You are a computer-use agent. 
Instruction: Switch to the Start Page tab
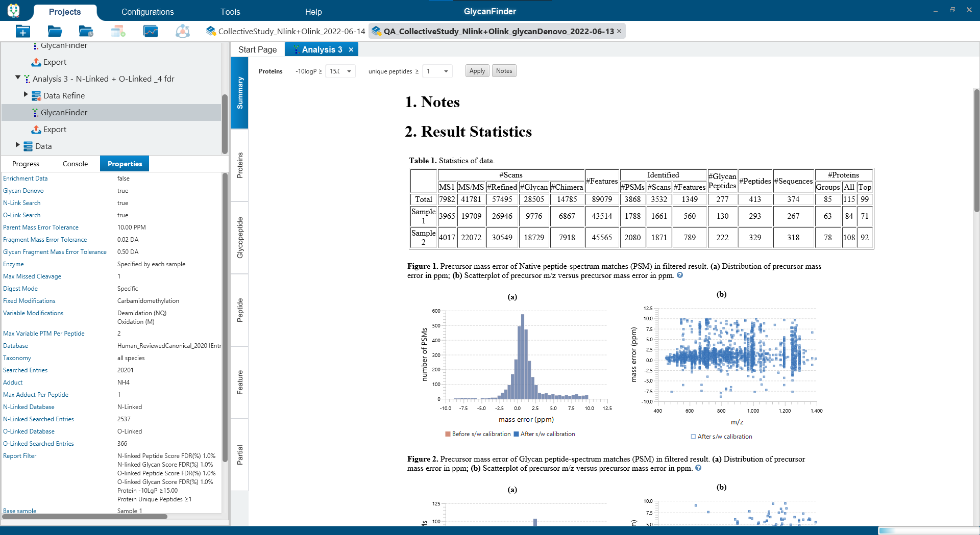coord(257,49)
